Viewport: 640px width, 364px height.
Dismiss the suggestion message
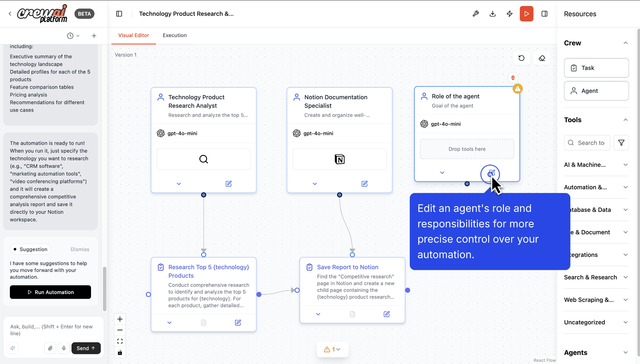tap(80, 249)
